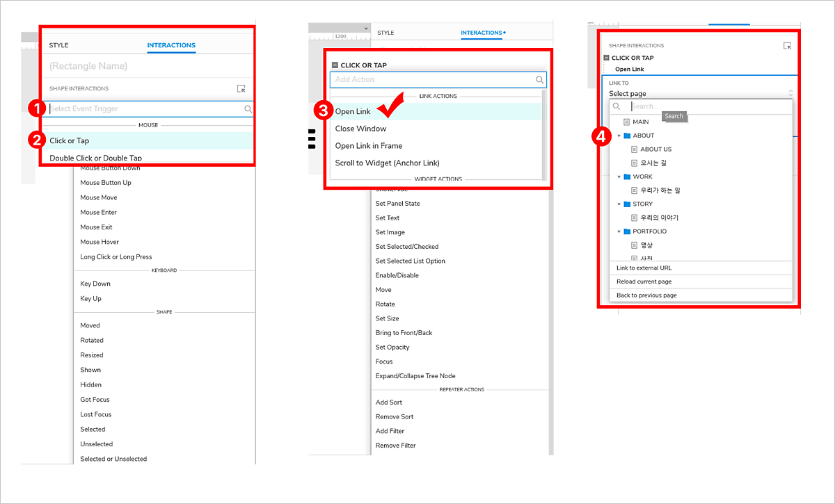The width and height of the screenshot is (835, 504).
Task: Switch to the STYLE tab in left panel
Action: 58,46
